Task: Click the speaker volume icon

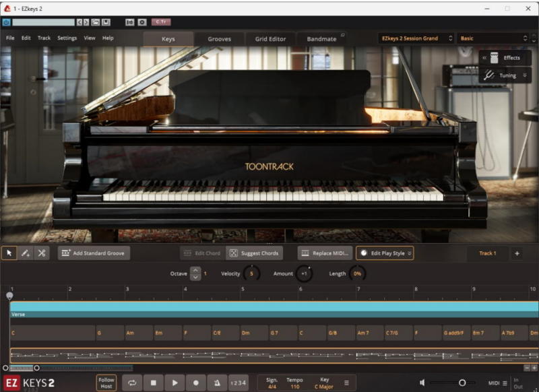Action: coord(422,383)
